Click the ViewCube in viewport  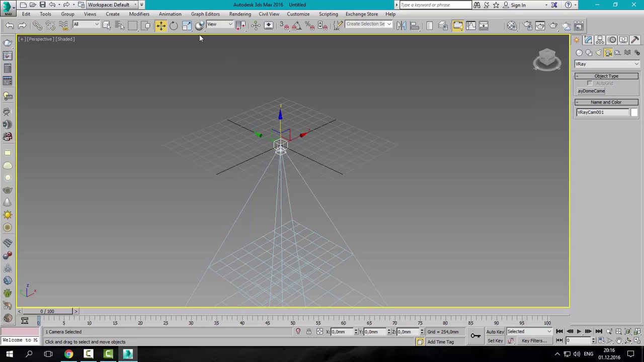pyautogui.click(x=547, y=59)
